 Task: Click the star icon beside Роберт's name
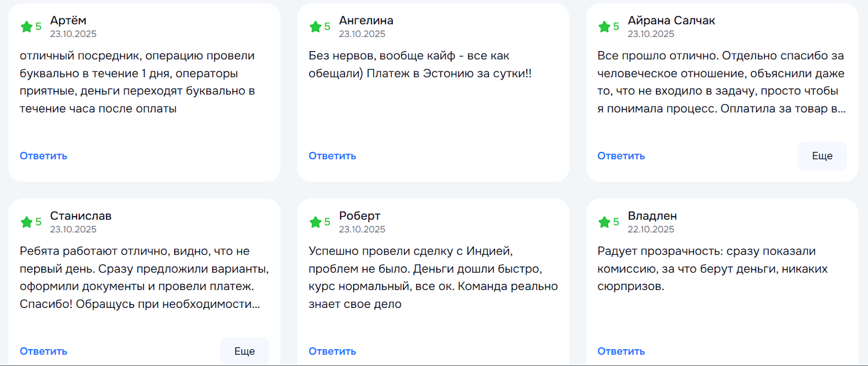click(x=315, y=222)
